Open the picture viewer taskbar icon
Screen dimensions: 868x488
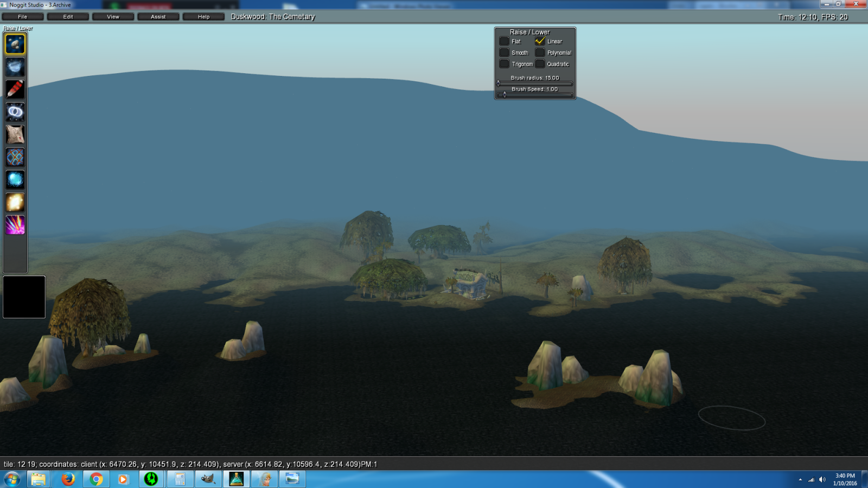coord(292,479)
